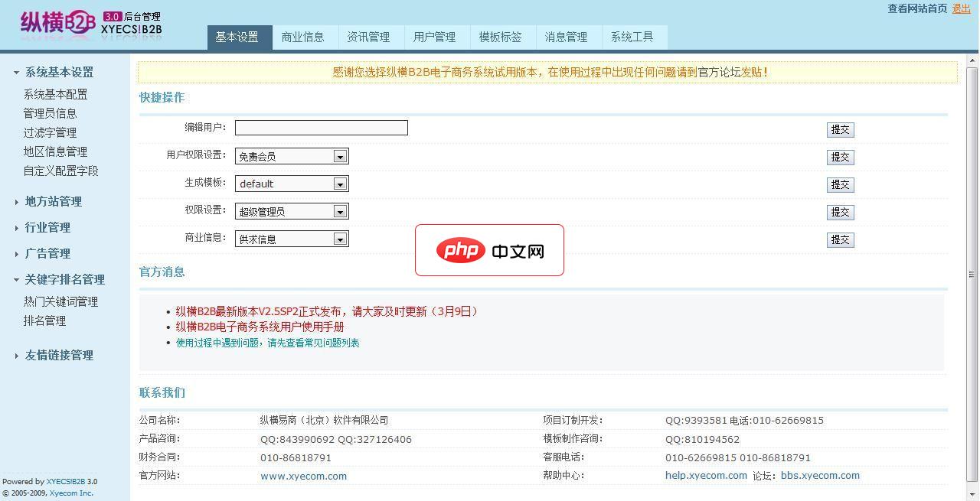This screenshot has height=501, width=980.
Task: Open the 用户权限设置 dropdown
Action: pyautogui.click(x=292, y=156)
